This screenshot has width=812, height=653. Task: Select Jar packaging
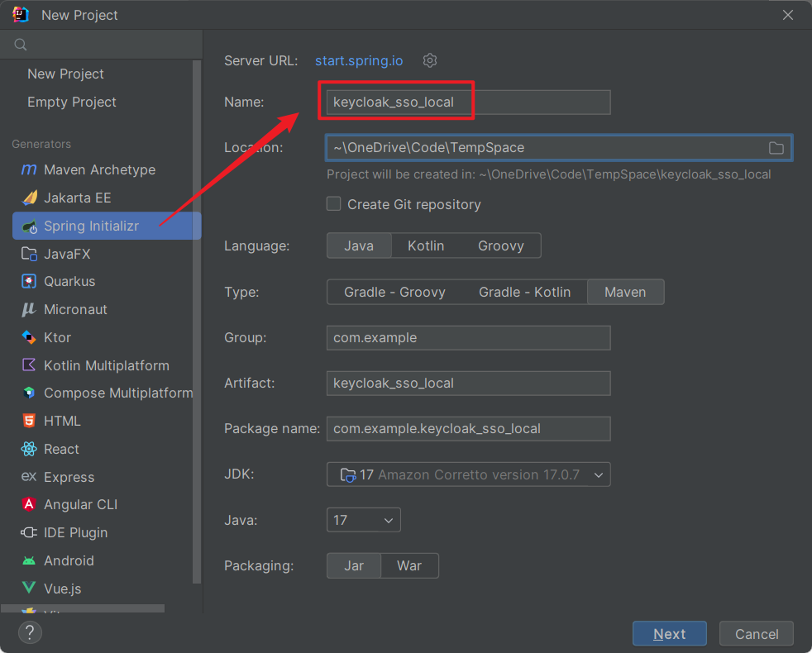point(354,565)
